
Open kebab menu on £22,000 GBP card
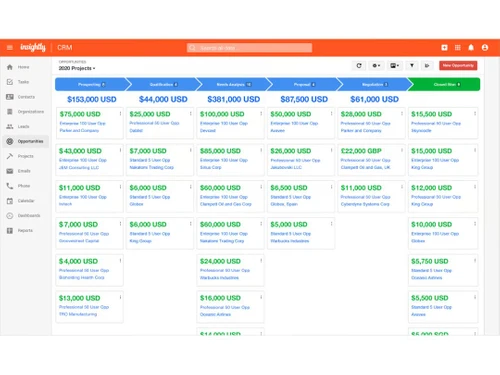(x=402, y=150)
